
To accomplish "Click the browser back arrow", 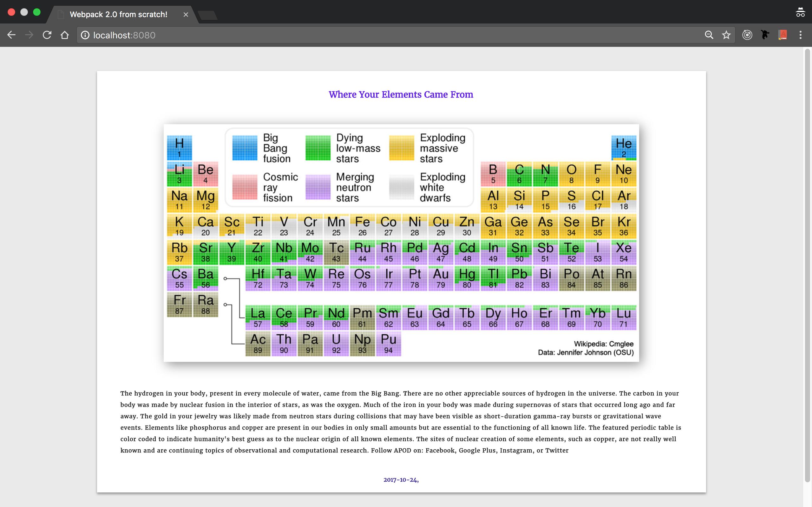I will [11, 35].
